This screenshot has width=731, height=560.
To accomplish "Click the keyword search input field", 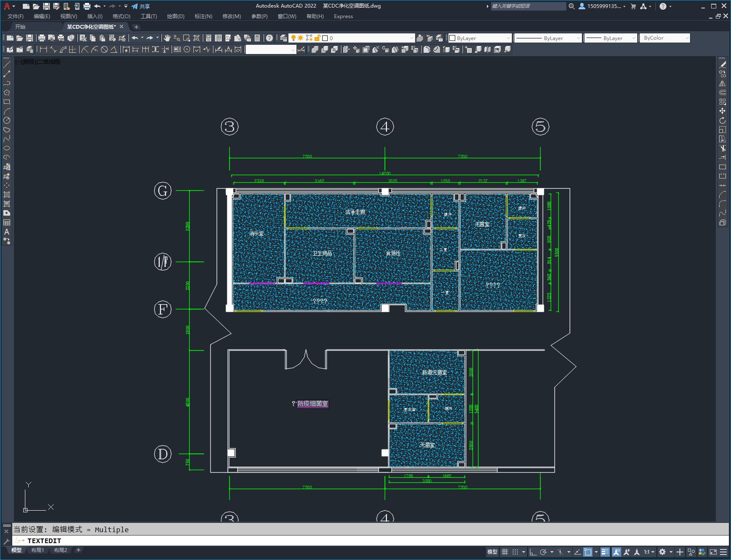I will click(x=528, y=6).
